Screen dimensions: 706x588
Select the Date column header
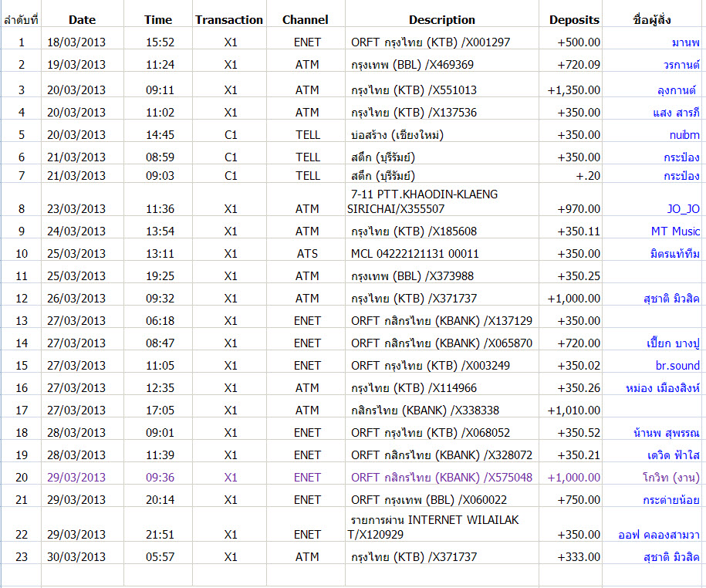coord(82,20)
